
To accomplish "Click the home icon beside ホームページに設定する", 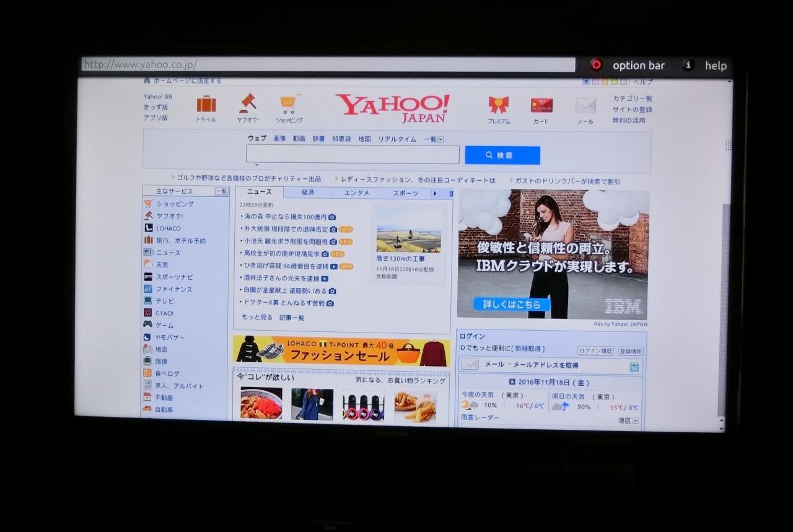I will coord(147,81).
